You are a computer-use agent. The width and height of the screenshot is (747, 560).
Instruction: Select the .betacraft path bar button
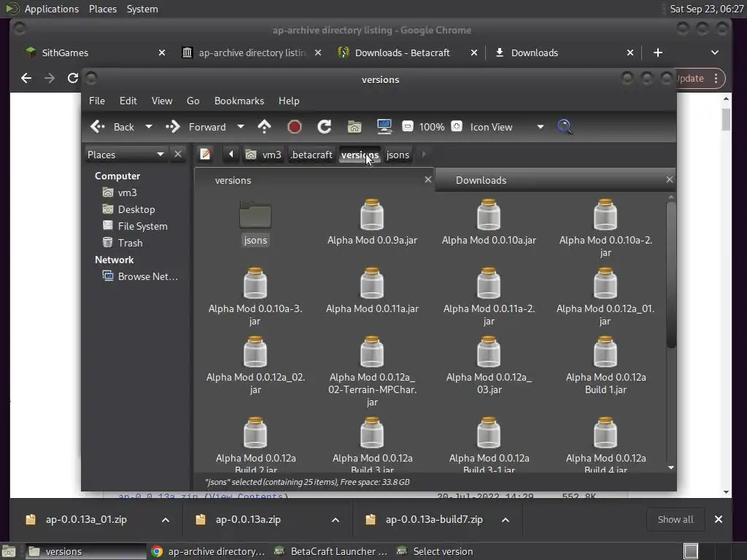tap(311, 155)
